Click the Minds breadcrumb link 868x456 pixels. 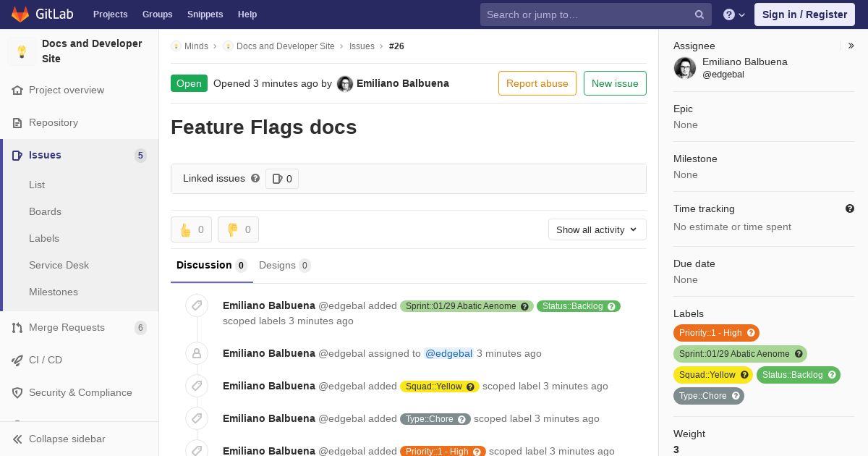(196, 46)
